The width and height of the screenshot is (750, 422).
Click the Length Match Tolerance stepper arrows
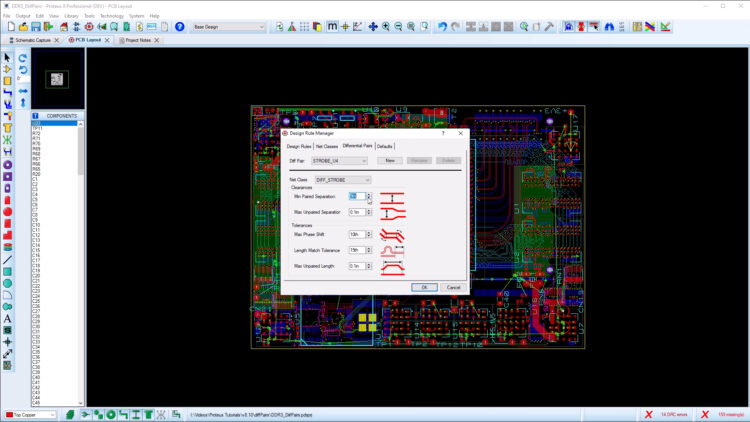pos(368,250)
